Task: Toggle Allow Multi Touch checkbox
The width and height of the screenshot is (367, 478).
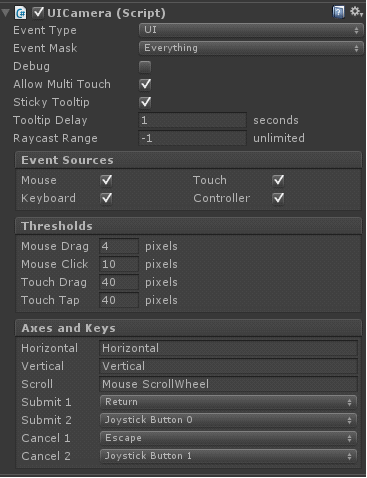Action: (x=145, y=84)
